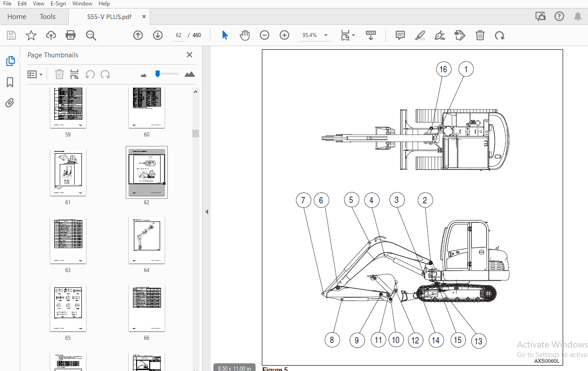The width and height of the screenshot is (588, 371).
Task: Open the Page Thumbnails sidebar icon
Action: click(x=10, y=61)
